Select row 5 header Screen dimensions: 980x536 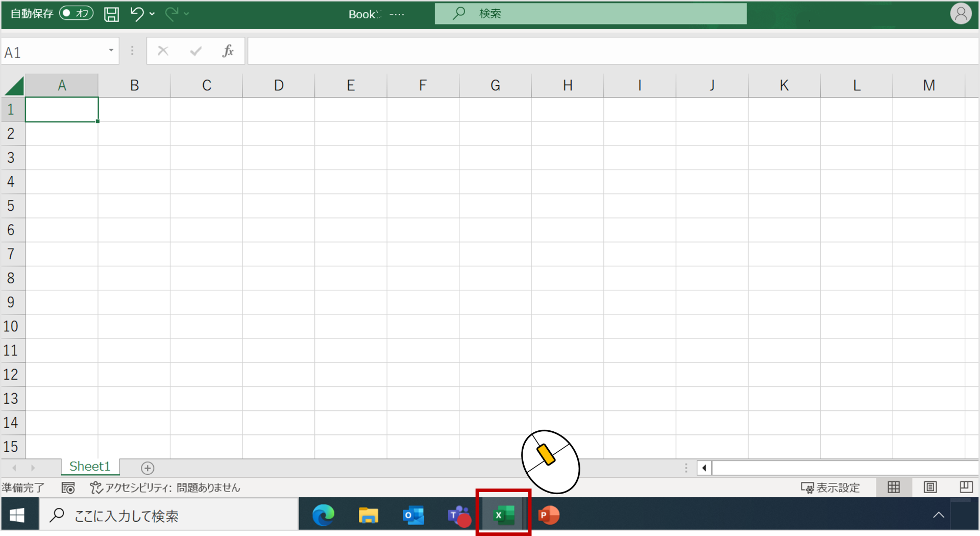[13, 206]
